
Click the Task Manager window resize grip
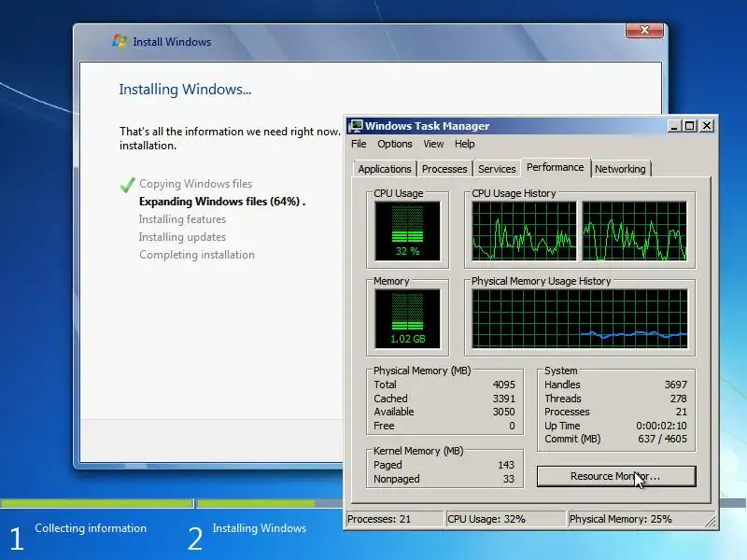710,522
